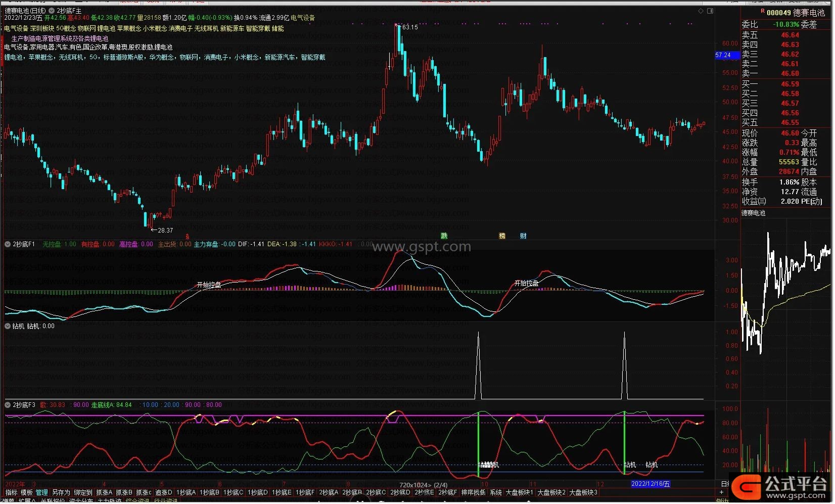Click the 德赛电池 label above intraday chart
The image size is (835, 504).
click(754, 213)
